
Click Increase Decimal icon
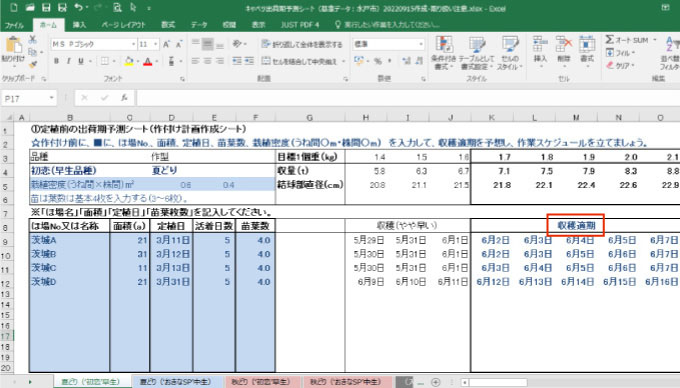[406, 61]
